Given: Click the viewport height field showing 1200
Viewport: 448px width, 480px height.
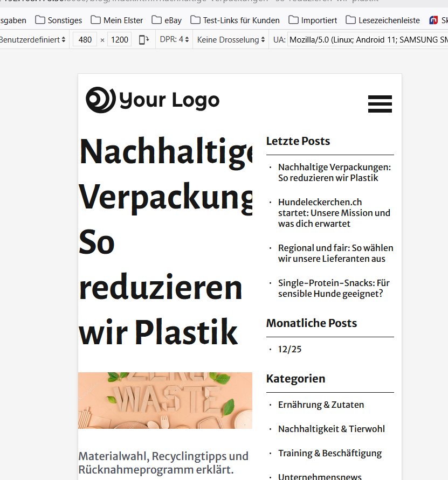Looking at the screenshot, I should pos(119,40).
